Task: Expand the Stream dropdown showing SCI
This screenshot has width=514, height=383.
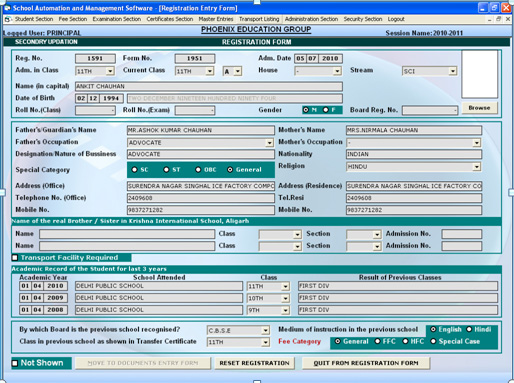Action: tap(452, 71)
